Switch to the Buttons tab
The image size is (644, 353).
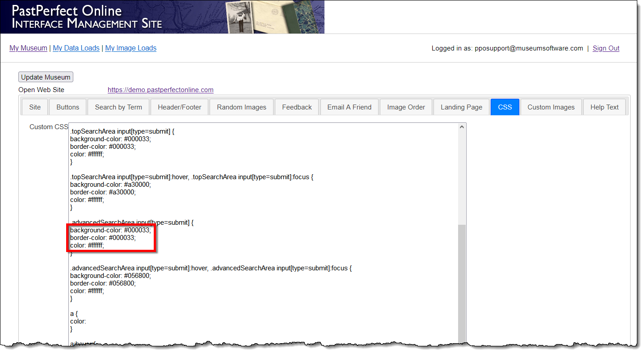[68, 107]
